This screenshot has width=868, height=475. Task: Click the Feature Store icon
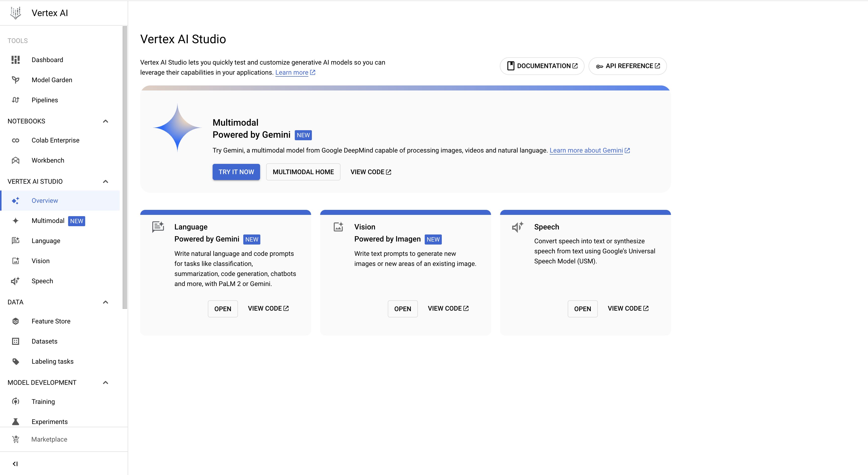pyautogui.click(x=16, y=321)
